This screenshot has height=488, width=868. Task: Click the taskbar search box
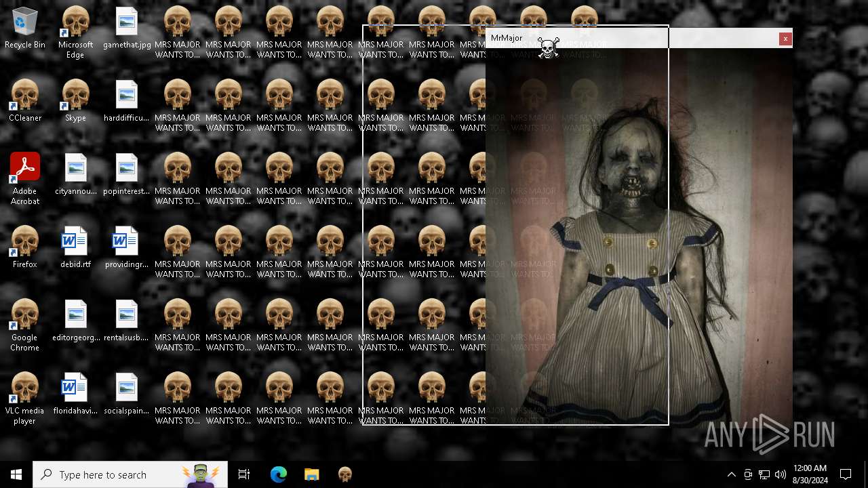(x=130, y=474)
